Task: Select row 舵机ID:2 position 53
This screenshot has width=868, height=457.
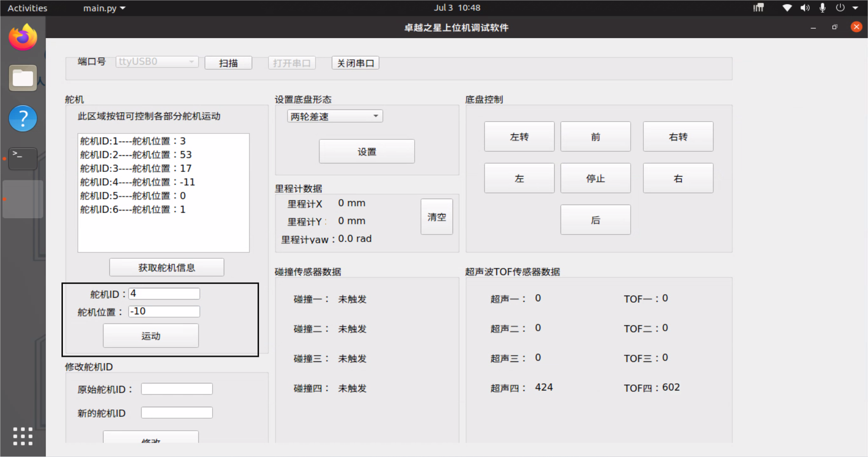Action: pyautogui.click(x=163, y=155)
